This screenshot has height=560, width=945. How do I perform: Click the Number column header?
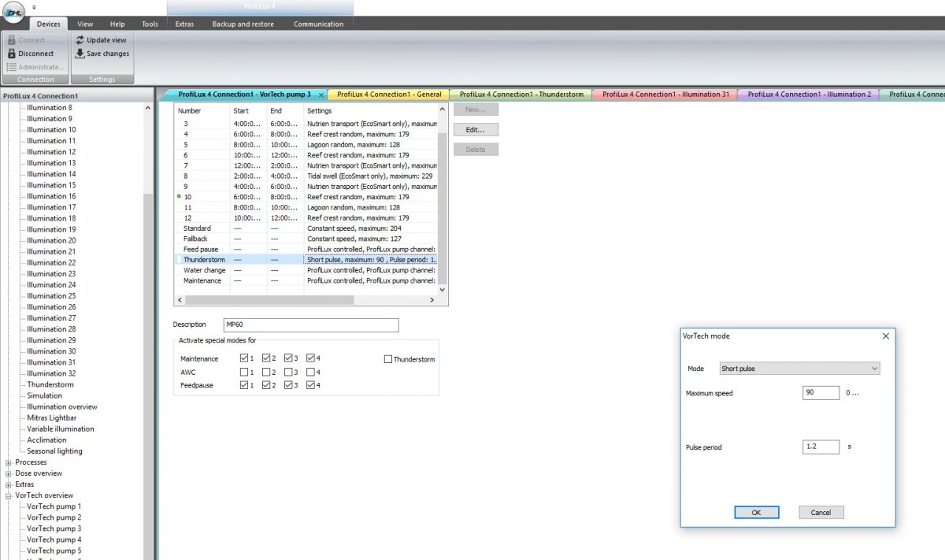[202, 111]
